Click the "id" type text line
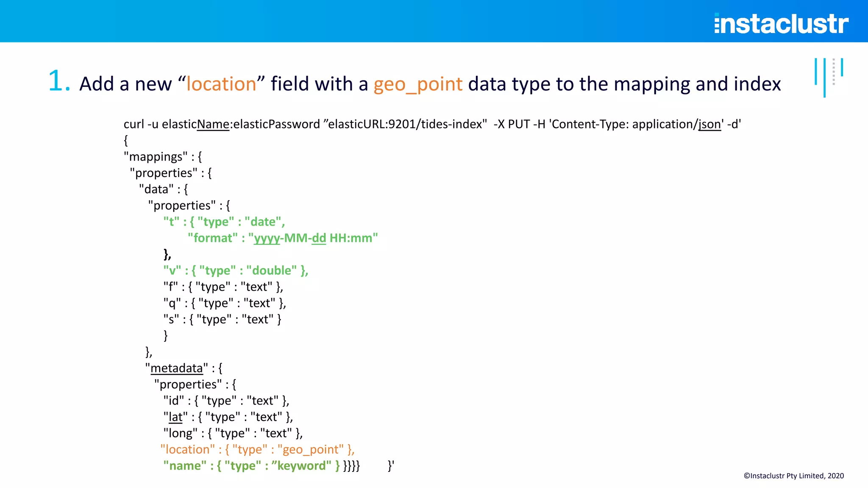 click(226, 401)
